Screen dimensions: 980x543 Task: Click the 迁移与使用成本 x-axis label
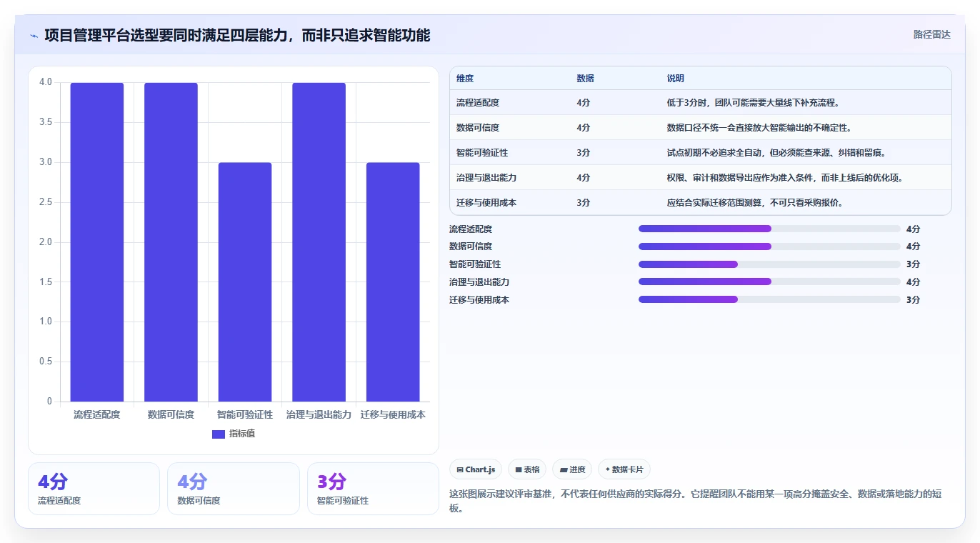pyautogui.click(x=393, y=414)
